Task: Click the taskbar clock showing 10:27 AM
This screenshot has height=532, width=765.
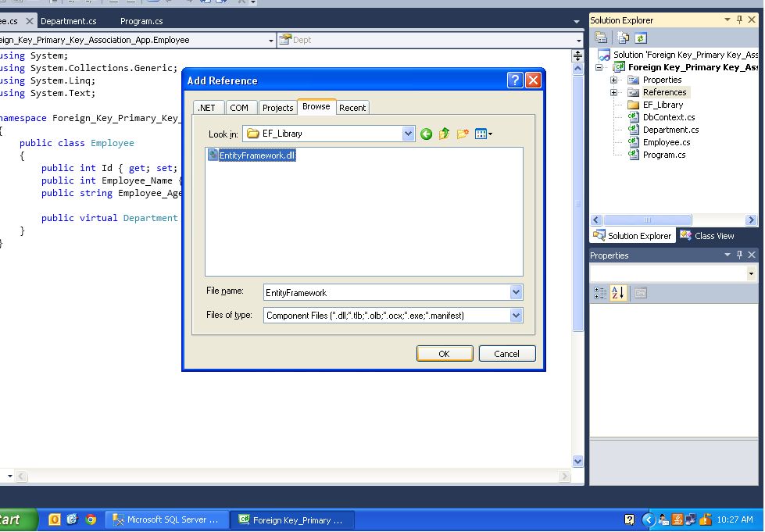Action: tap(735, 520)
